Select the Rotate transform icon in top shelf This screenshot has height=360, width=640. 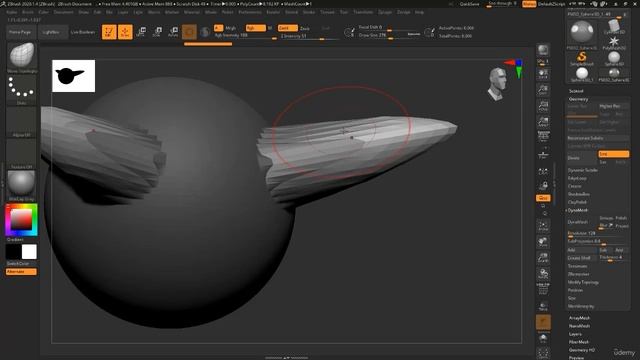tap(173, 32)
